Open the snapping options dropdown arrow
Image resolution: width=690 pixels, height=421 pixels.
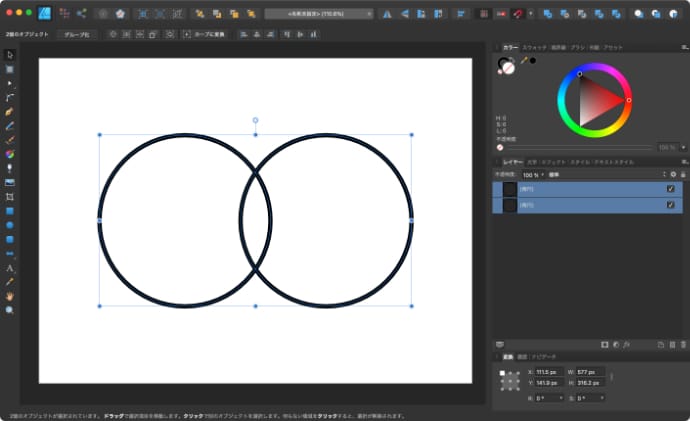click(530, 14)
